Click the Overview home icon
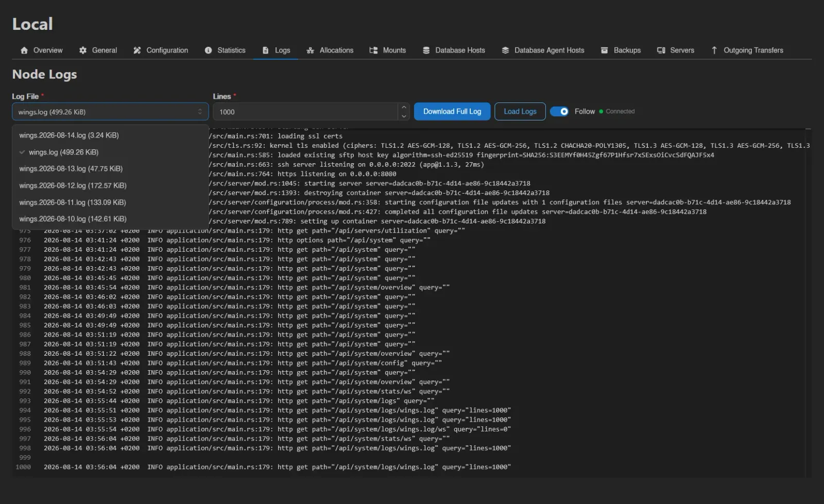Screen dimensions: 824x504 [24, 50]
